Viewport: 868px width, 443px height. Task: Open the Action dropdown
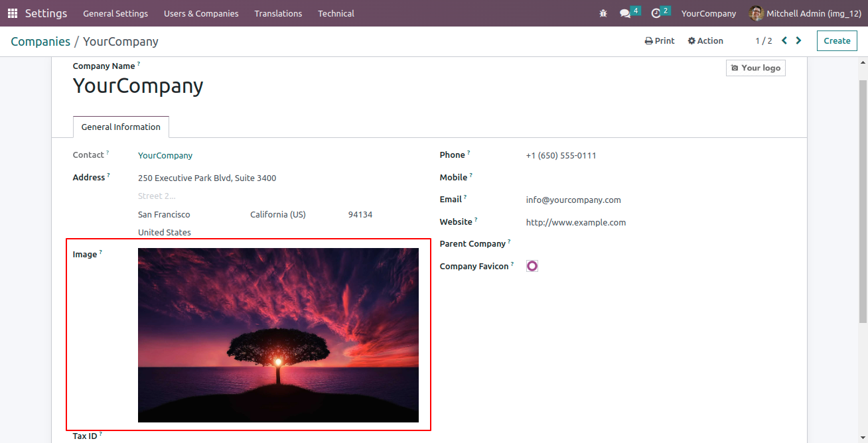point(705,41)
